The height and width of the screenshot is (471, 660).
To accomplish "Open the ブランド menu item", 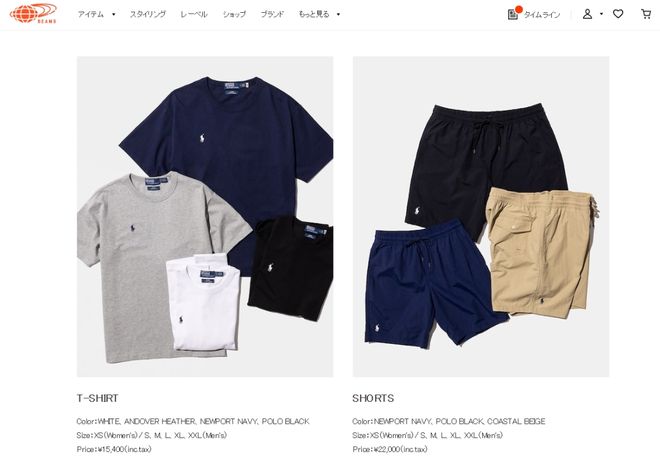I will coord(272,14).
